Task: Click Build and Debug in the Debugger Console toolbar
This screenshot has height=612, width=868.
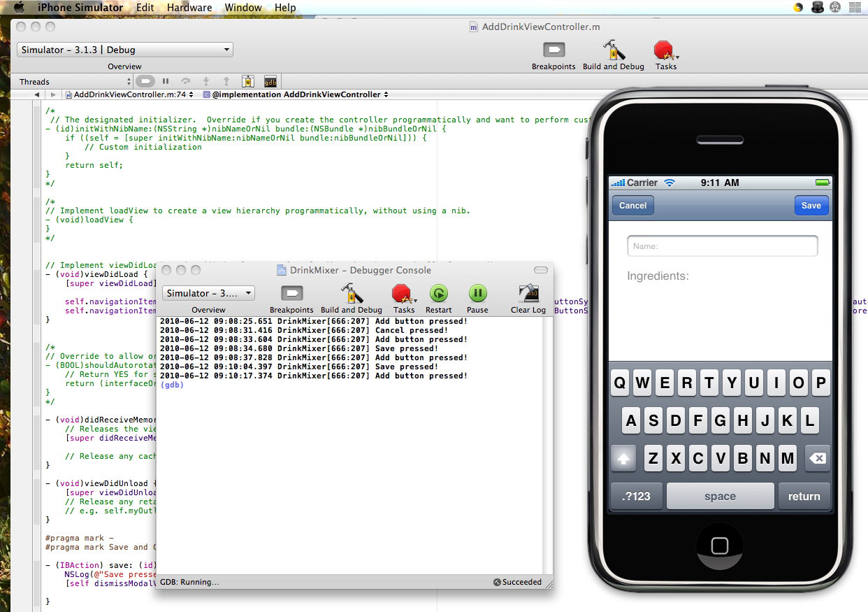Action: (352, 293)
